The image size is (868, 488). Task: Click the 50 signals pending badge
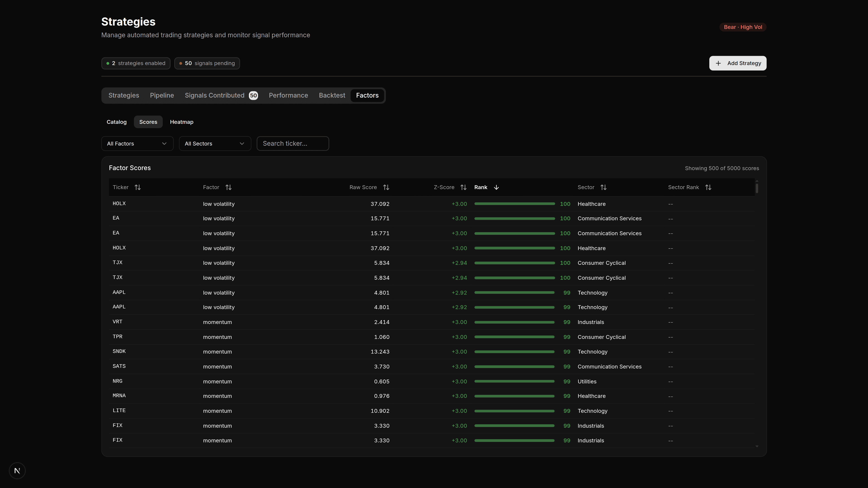pos(207,63)
